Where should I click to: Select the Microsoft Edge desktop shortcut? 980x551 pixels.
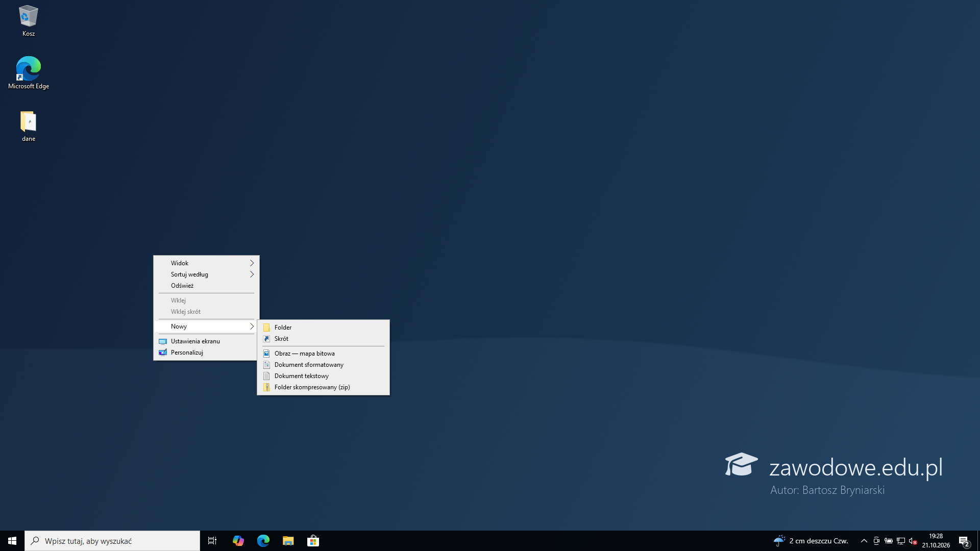29,73
